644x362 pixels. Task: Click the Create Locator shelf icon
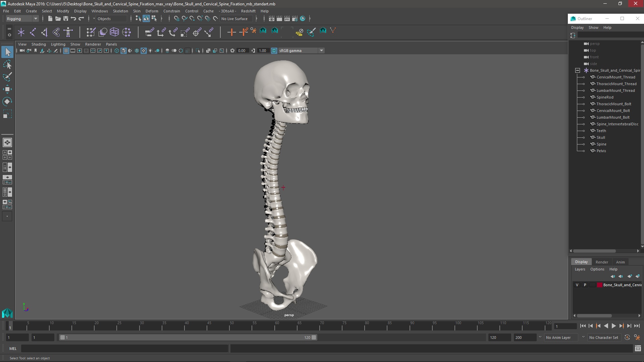21,32
